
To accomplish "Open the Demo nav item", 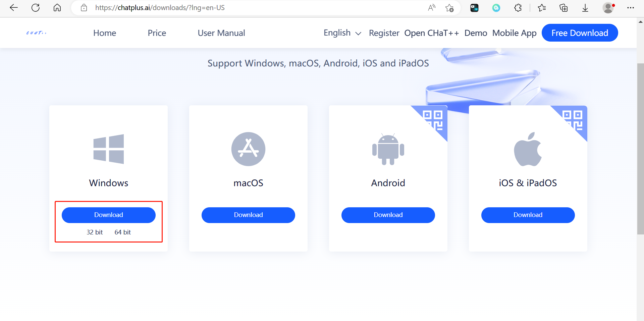I will [476, 33].
